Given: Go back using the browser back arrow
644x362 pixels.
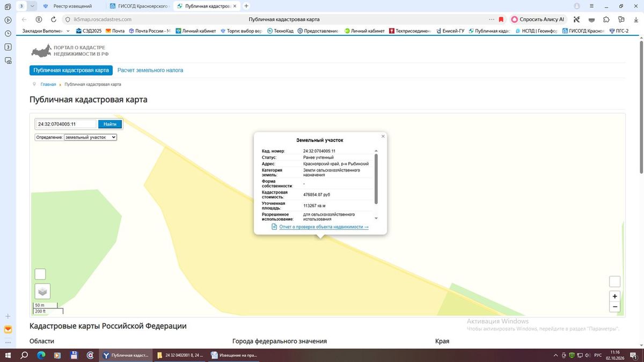Looking at the screenshot, I should [x=24, y=19].
